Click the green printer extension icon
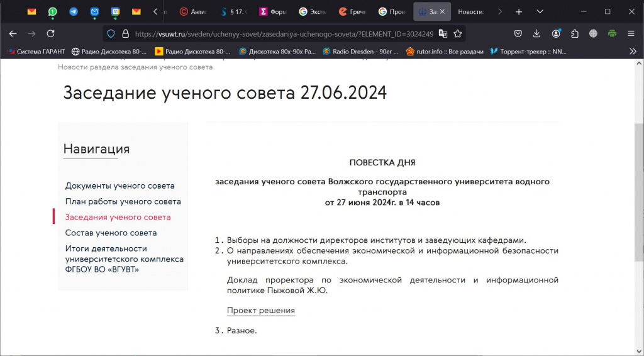Viewport: 644px width, 356px height. tap(612, 34)
